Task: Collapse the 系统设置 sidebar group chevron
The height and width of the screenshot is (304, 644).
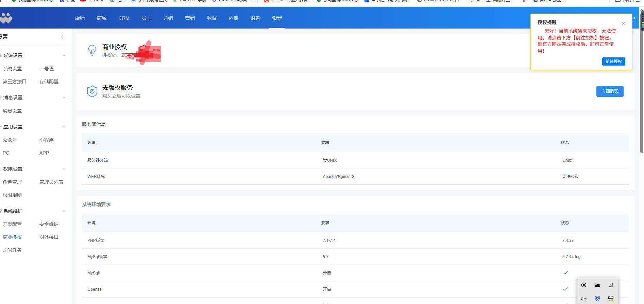Action: pos(64,55)
